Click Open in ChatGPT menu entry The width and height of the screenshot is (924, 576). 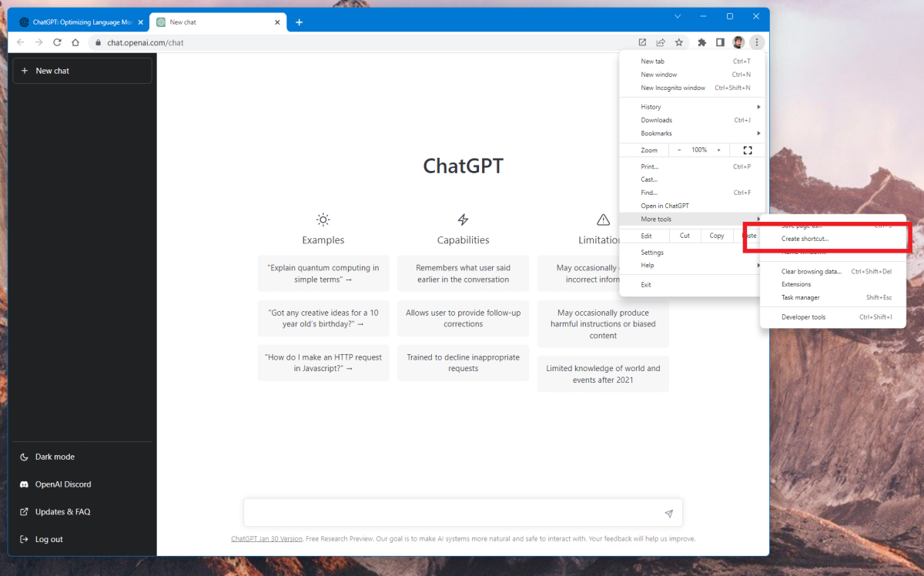click(x=692, y=206)
